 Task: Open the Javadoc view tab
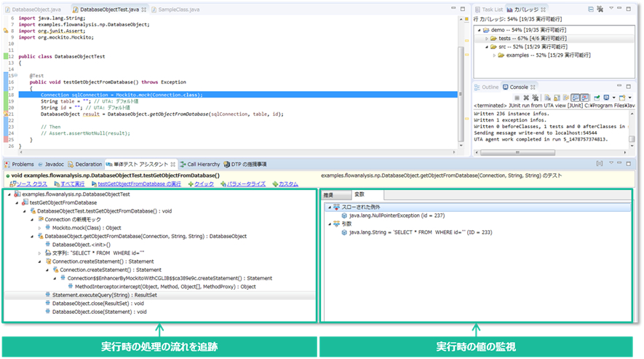(51, 164)
